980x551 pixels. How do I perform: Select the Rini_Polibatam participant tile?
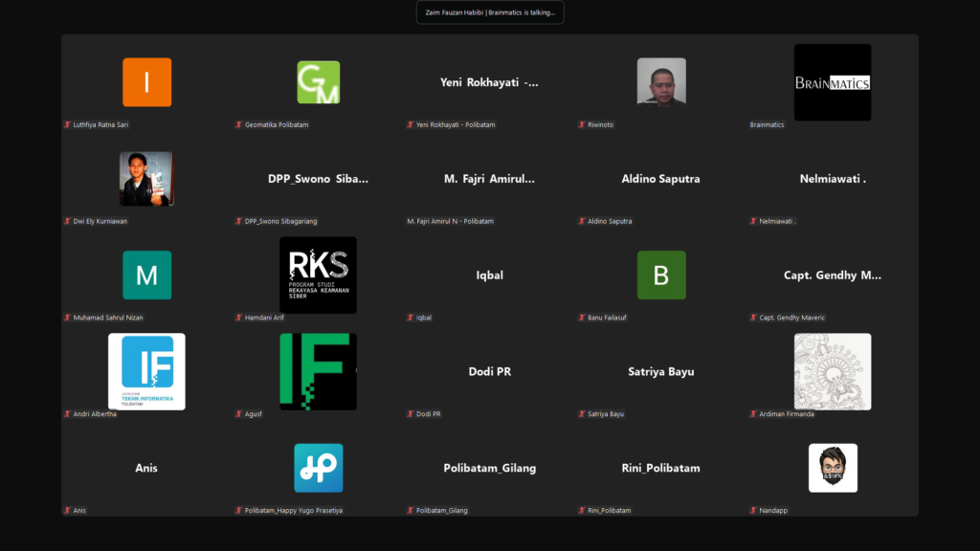(x=661, y=468)
